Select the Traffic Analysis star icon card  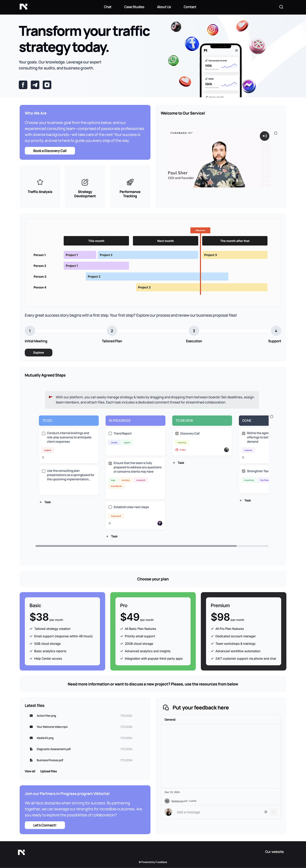[40, 186]
